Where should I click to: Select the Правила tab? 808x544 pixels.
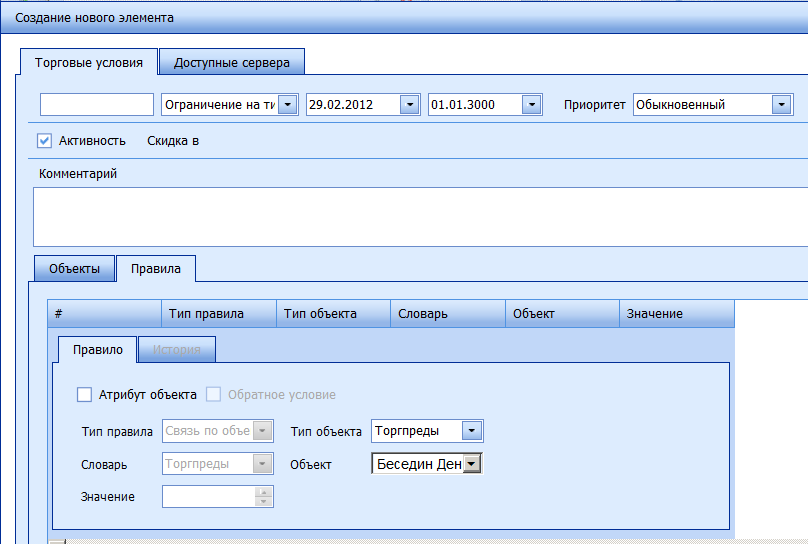pyautogui.click(x=156, y=269)
